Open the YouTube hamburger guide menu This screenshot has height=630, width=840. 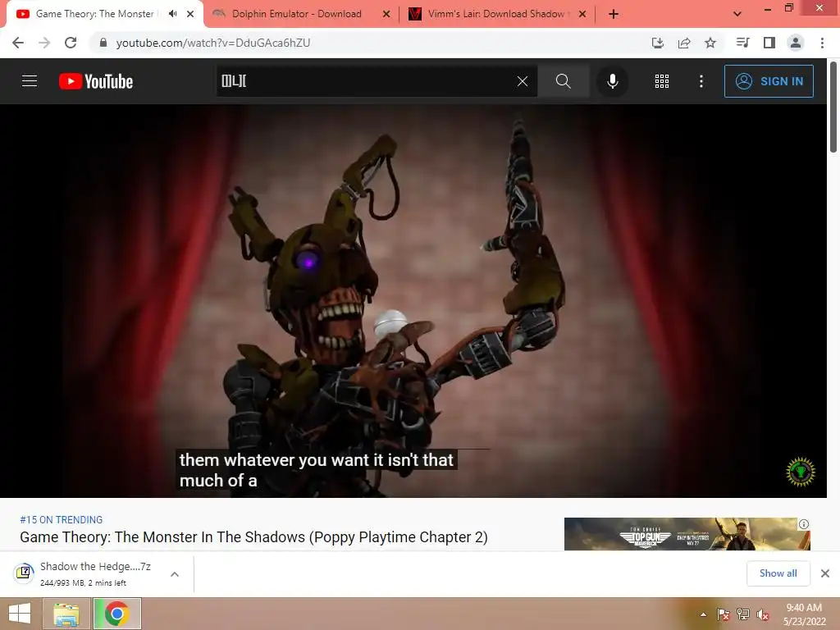click(30, 81)
